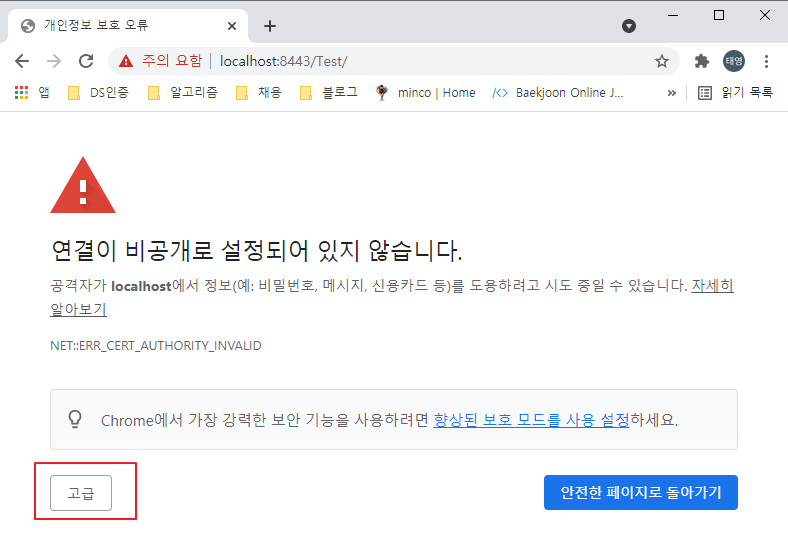This screenshot has width=788, height=533.
Task: Maximize the Chrome window
Action: [x=719, y=16]
